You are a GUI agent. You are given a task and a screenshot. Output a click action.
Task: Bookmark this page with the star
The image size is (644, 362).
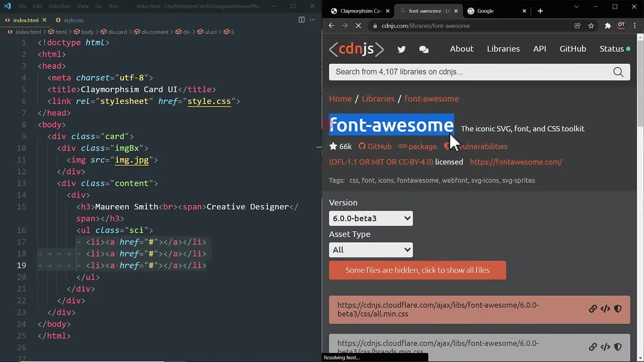591,26
